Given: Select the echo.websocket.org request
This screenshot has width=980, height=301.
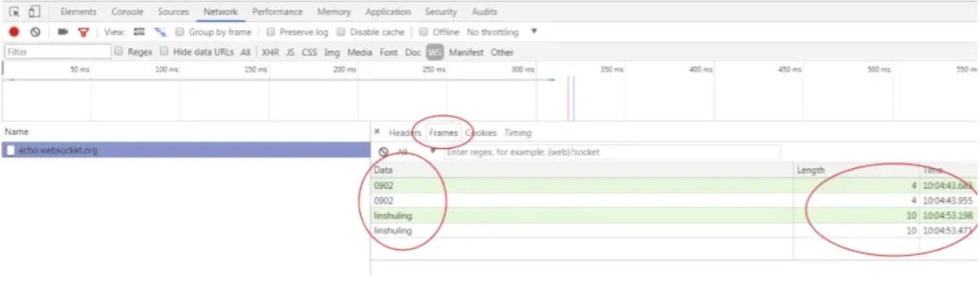Looking at the screenshot, I should (186, 150).
